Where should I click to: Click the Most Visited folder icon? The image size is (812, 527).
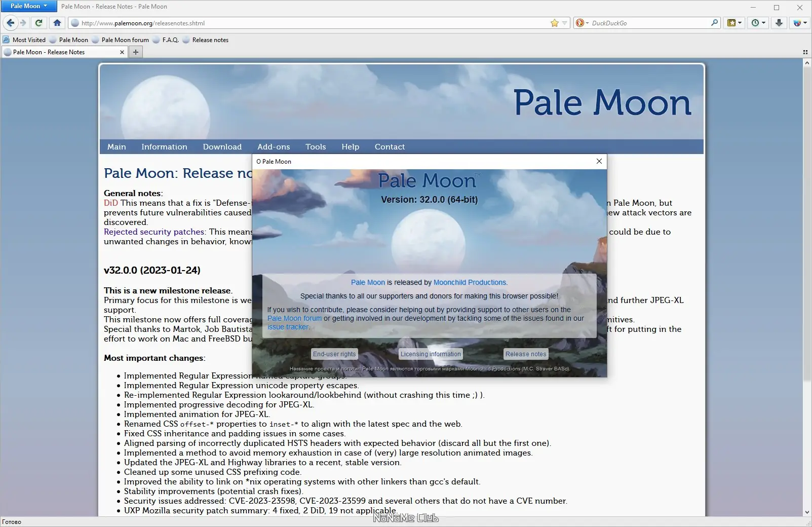point(6,40)
